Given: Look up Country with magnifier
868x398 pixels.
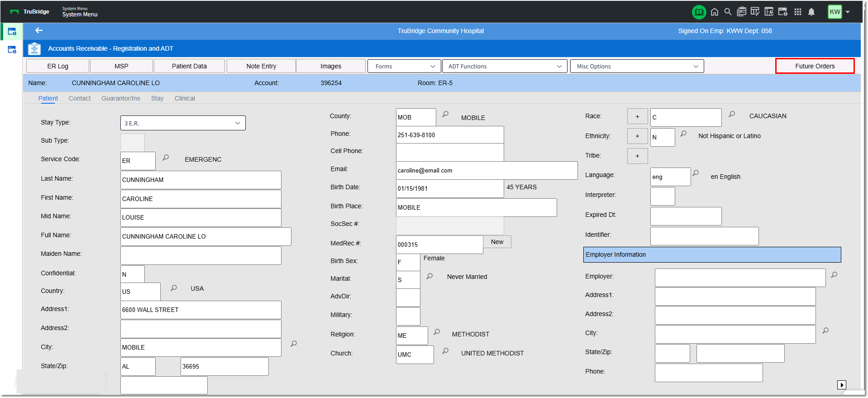Looking at the screenshot, I should [x=174, y=288].
